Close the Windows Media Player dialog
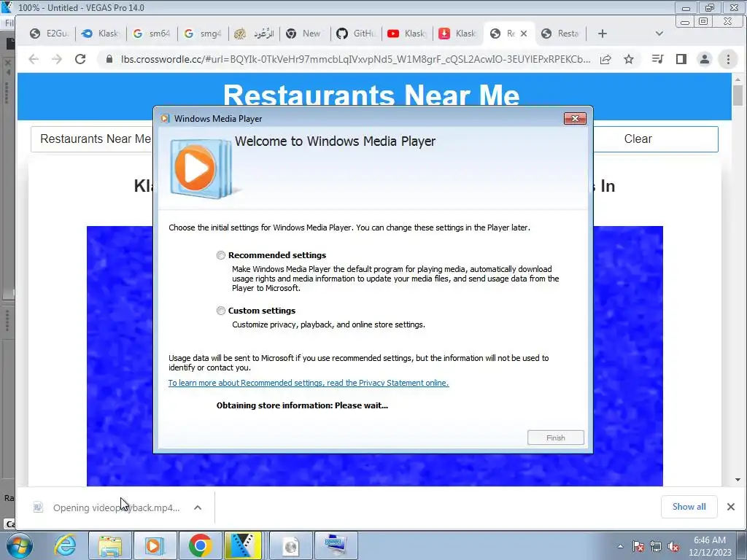This screenshot has width=747, height=560. (575, 119)
